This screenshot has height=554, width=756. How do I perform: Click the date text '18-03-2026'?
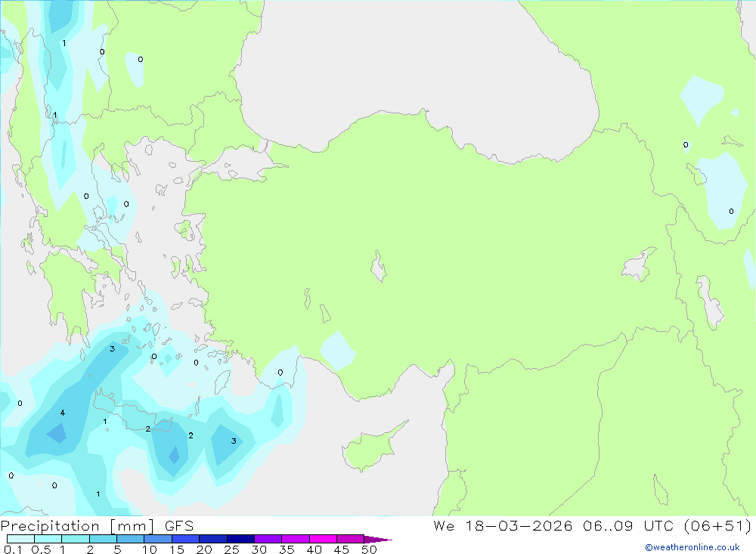pyautogui.click(x=519, y=525)
